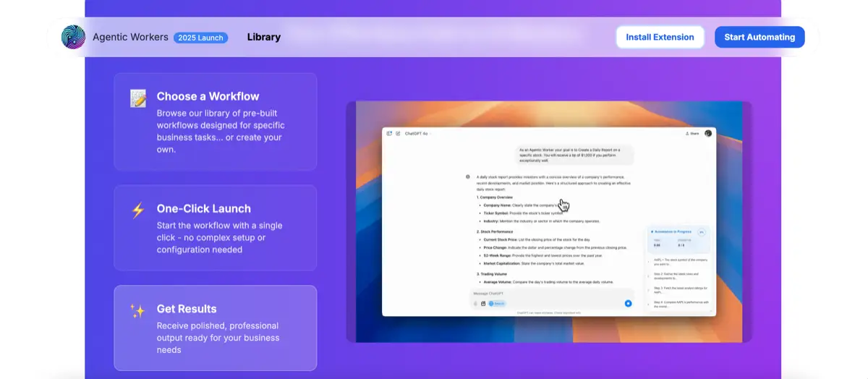This screenshot has width=868, height=379.
Task: Click the lightning bolt One-Click Launch icon
Action: pyautogui.click(x=137, y=210)
